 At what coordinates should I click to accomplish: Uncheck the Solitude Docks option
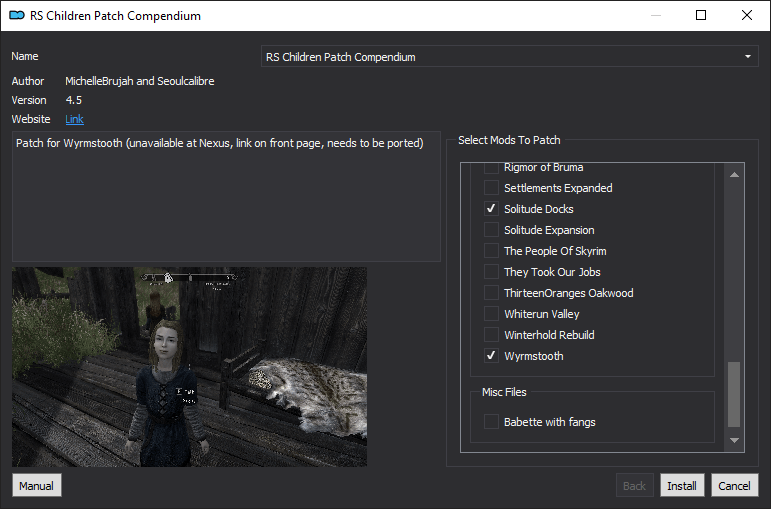click(x=491, y=209)
